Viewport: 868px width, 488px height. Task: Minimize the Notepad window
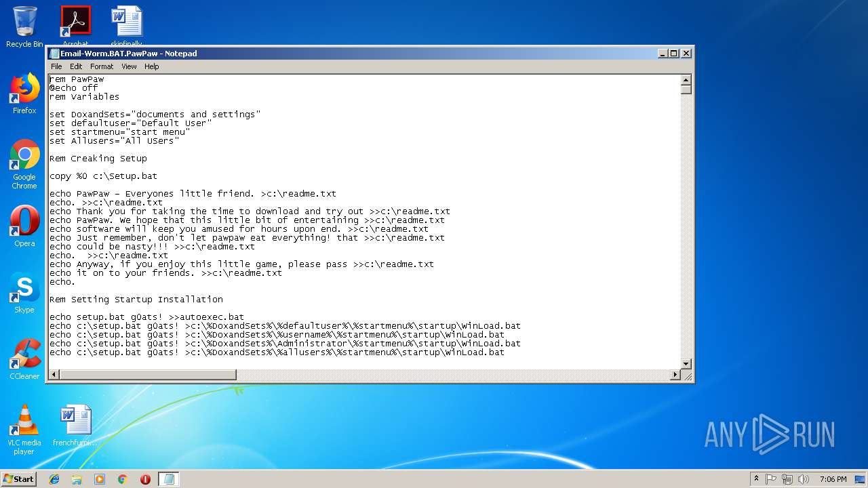[x=662, y=54]
